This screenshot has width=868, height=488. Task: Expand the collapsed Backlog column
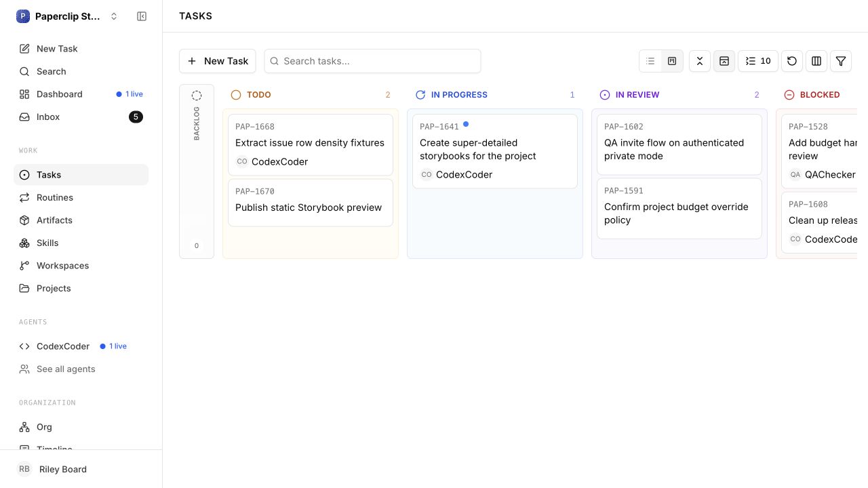(197, 171)
